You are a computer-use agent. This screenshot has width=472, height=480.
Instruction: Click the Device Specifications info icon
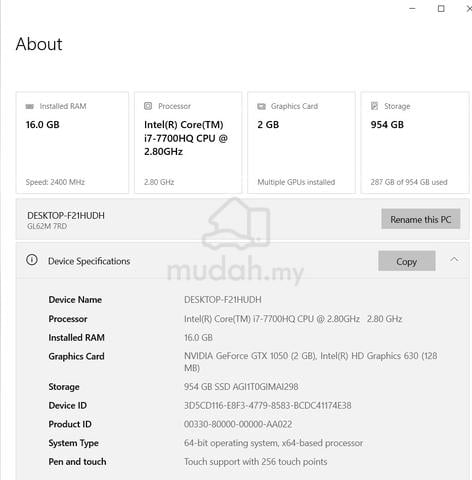click(x=32, y=260)
